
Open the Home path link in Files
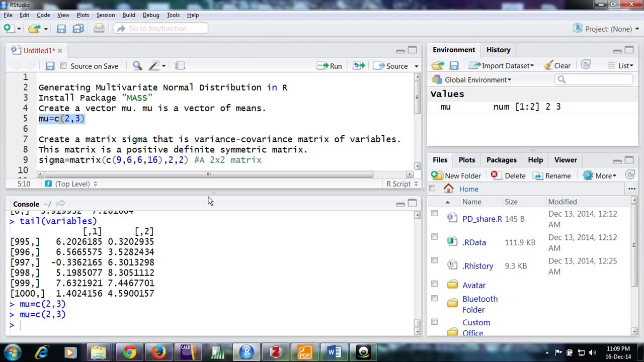468,189
